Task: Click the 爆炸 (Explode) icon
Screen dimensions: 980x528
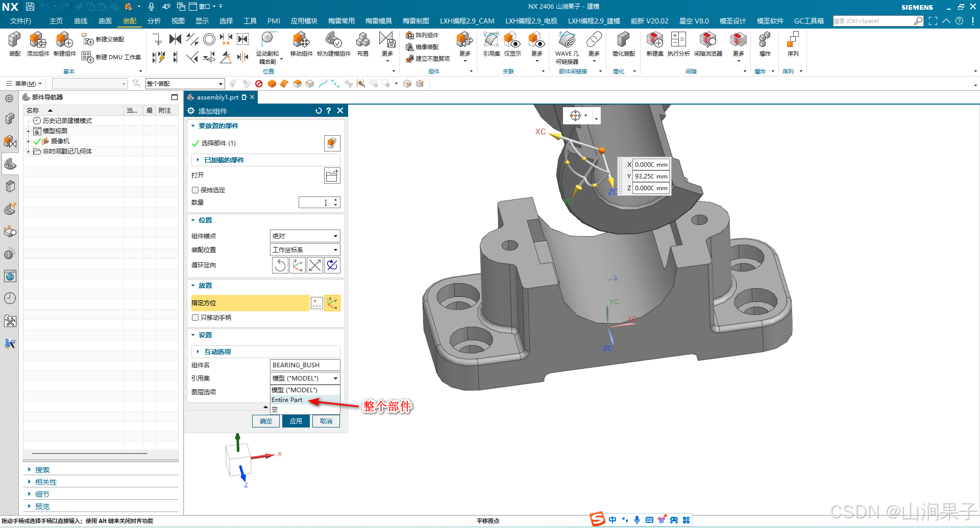Action: [765, 44]
